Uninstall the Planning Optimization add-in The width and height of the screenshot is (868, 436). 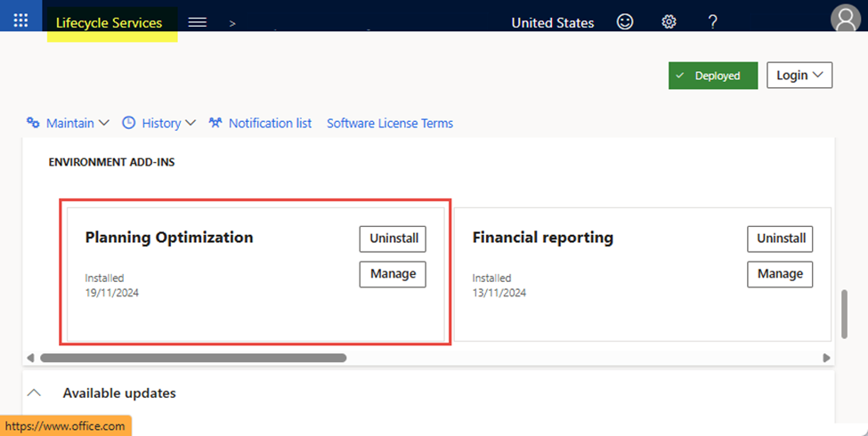pyautogui.click(x=393, y=239)
